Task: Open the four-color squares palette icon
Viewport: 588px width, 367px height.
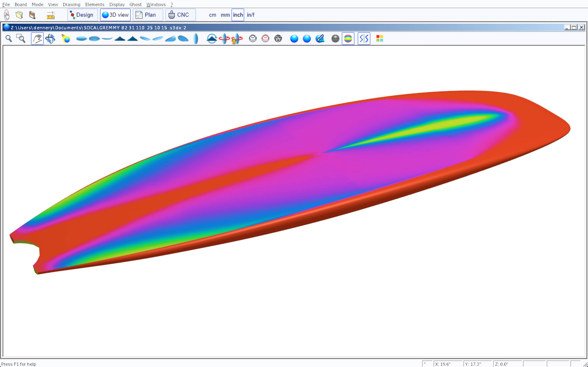Action: click(380, 39)
